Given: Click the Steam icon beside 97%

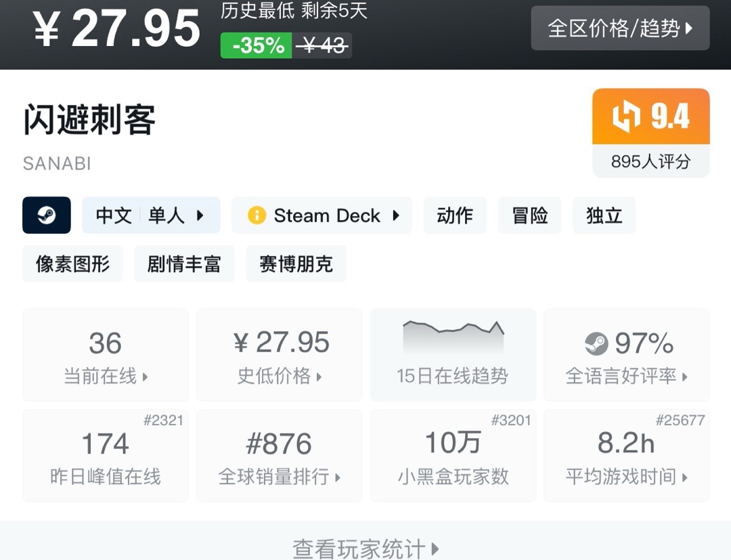Looking at the screenshot, I should click(x=596, y=343).
